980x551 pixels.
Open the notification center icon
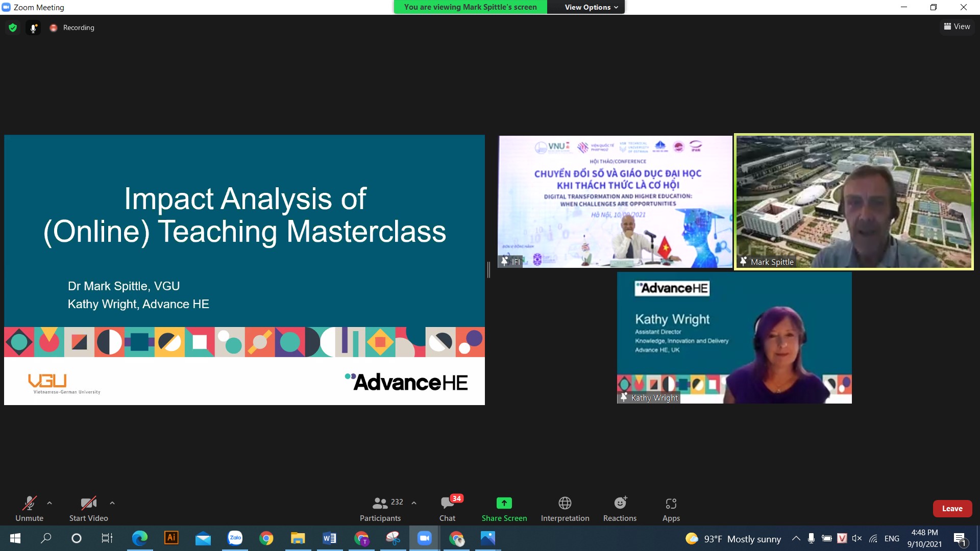[960, 538]
